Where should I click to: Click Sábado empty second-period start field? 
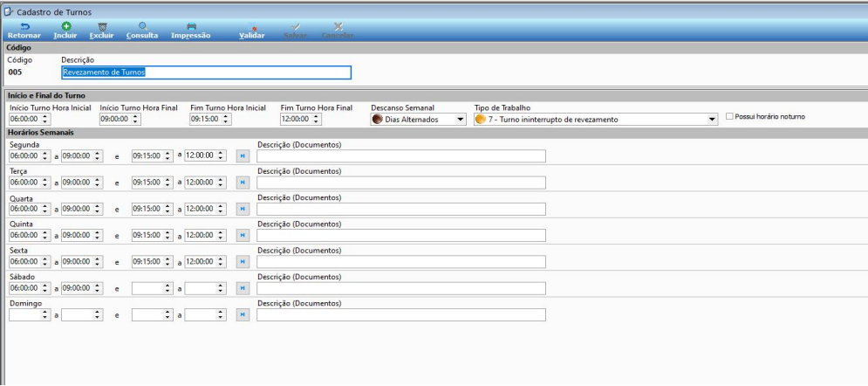click(x=153, y=288)
